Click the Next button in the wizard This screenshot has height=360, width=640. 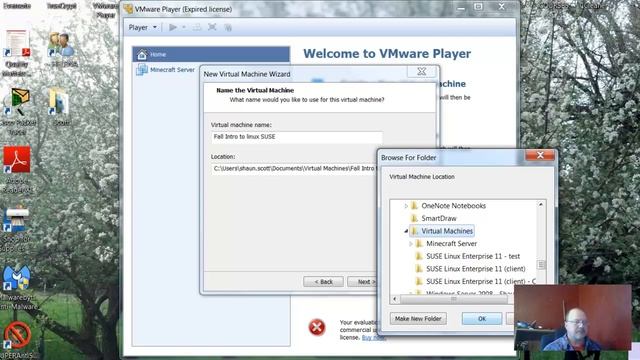pos(362,282)
